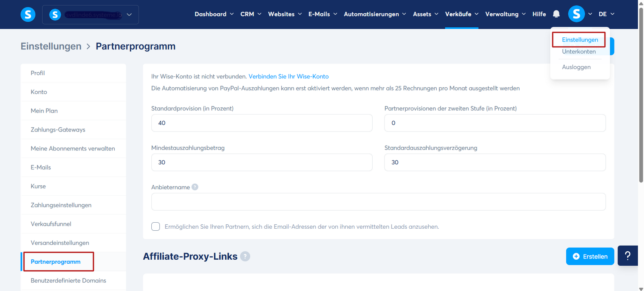Open Benutzerdefinierte Domains in the sidebar

tap(73, 281)
